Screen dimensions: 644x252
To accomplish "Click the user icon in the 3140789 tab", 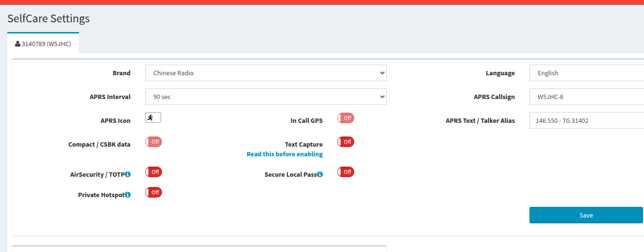I will (18, 44).
